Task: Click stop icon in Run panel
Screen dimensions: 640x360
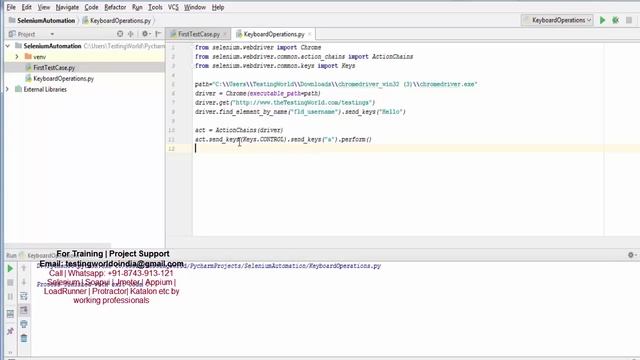Action: 10,282
